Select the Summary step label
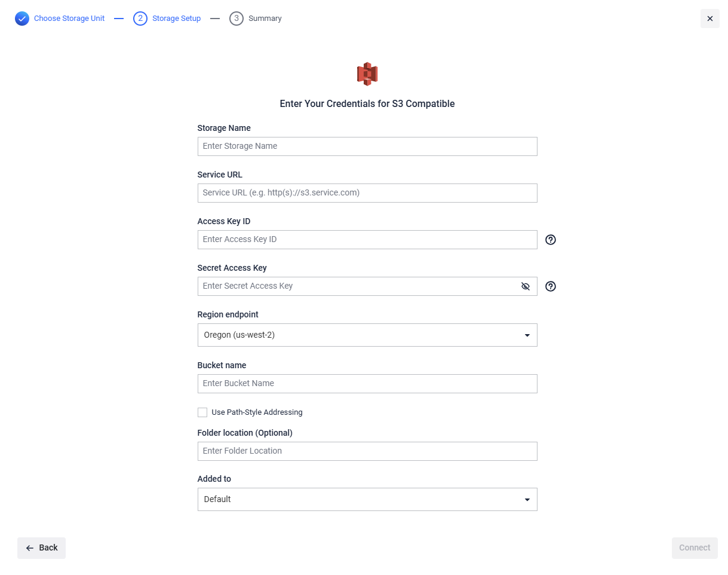 coord(265,19)
